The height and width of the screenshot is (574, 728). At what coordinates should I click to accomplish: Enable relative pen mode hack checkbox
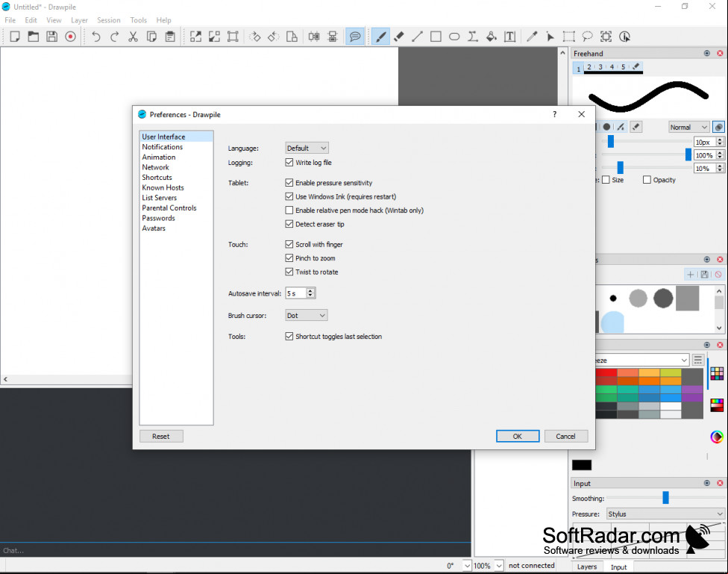tap(289, 210)
